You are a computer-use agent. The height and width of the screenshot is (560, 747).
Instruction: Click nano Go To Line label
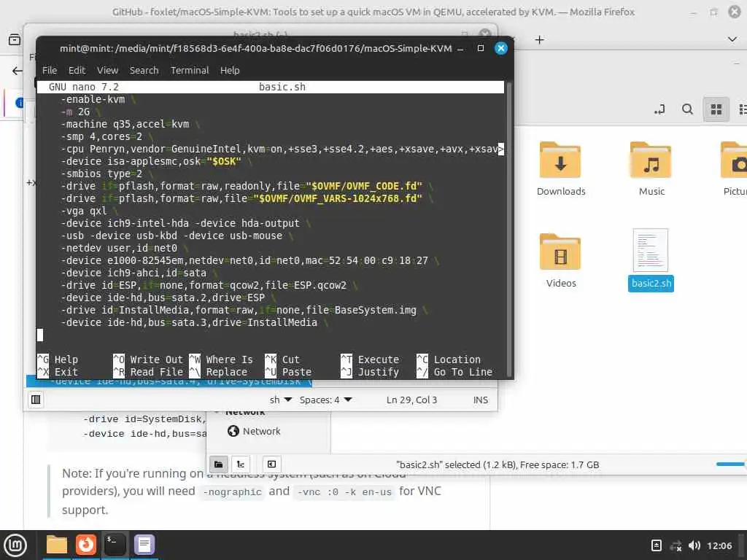pyautogui.click(x=462, y=372)
